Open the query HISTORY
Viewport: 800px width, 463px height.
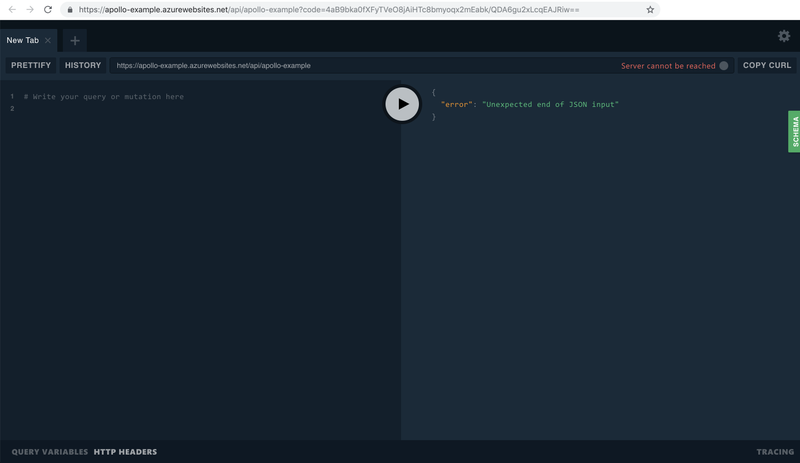point(83,65)
